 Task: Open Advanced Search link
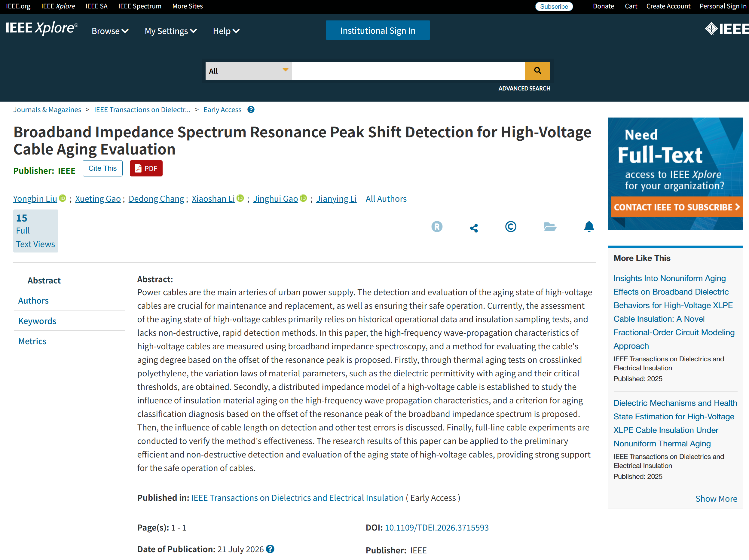(x=524, y=88)
